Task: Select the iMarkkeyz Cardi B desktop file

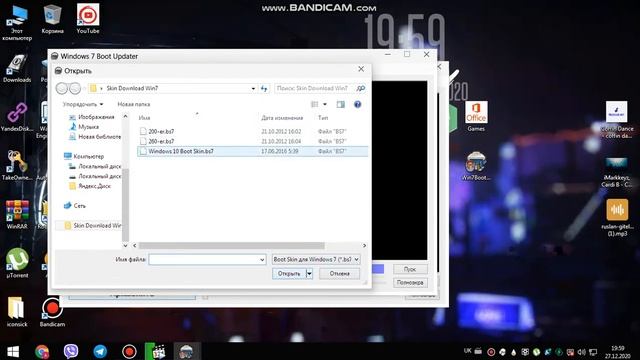Action: [617, 171]
